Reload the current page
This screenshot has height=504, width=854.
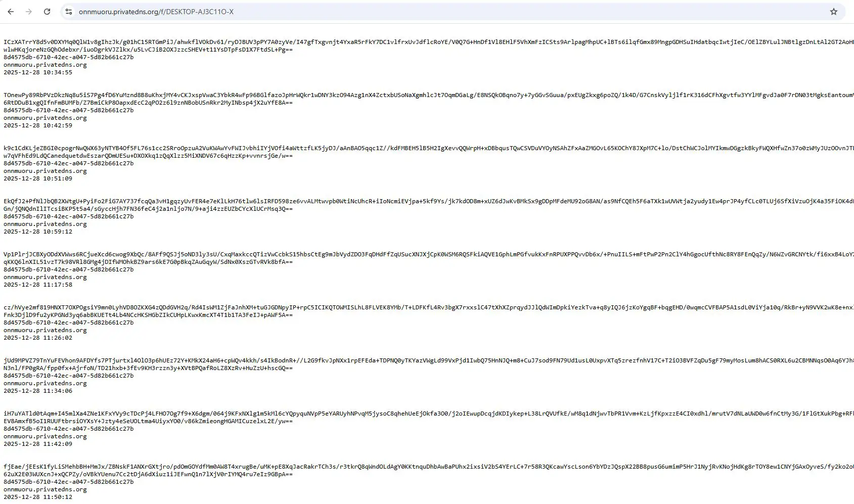(47, 12)
